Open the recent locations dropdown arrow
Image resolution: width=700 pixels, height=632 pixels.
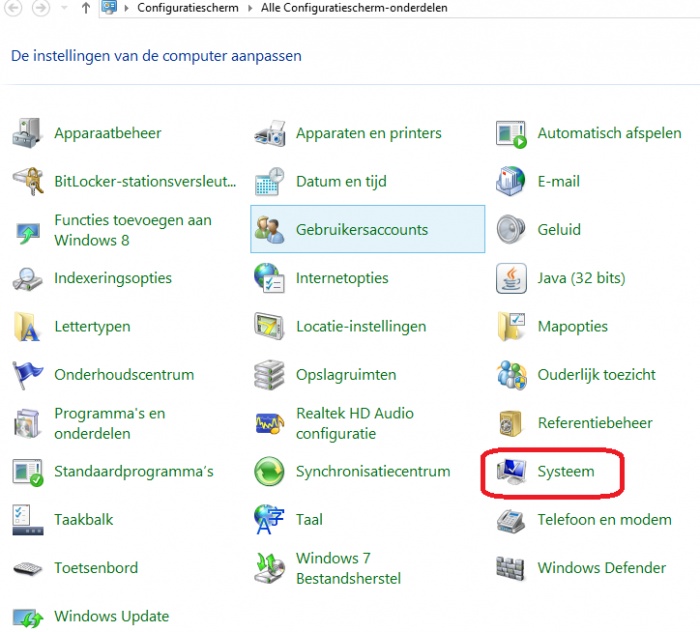click(64, 8)
